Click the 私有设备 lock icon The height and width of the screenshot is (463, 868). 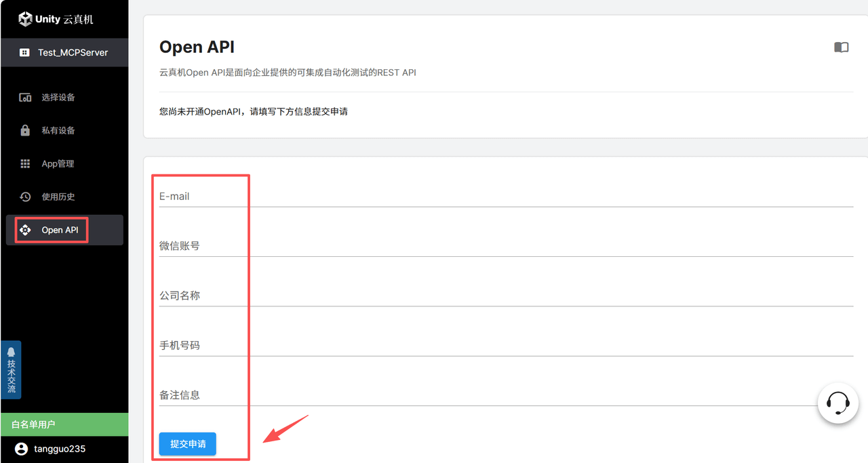(25, 130)
